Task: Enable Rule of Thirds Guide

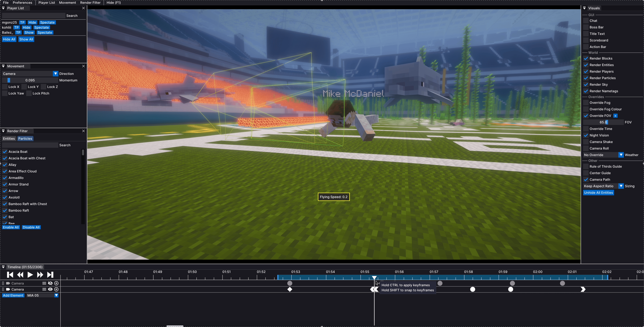Action: 586,167
